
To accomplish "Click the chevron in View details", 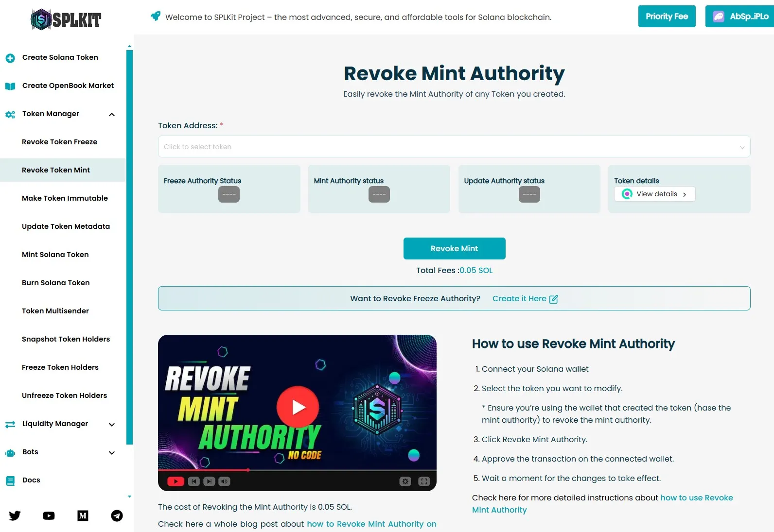I will 685,194.
